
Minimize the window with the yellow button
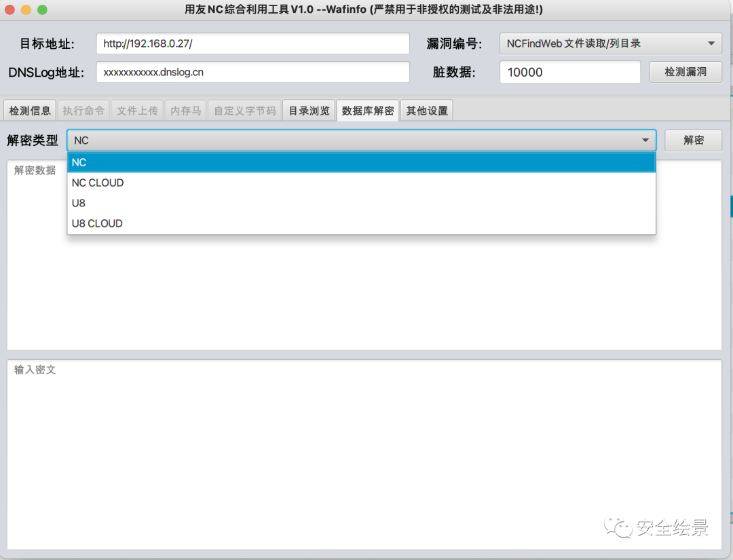[x=26, y=10]
